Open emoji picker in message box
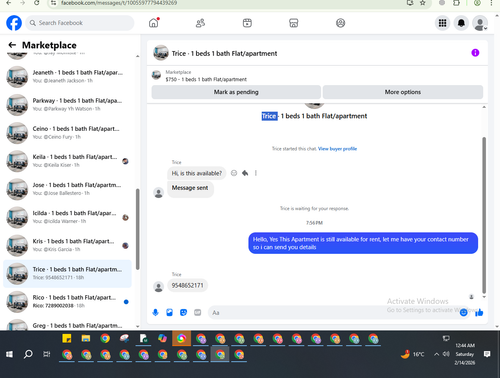This screenshot has height=378, width=500. point(463,312)
